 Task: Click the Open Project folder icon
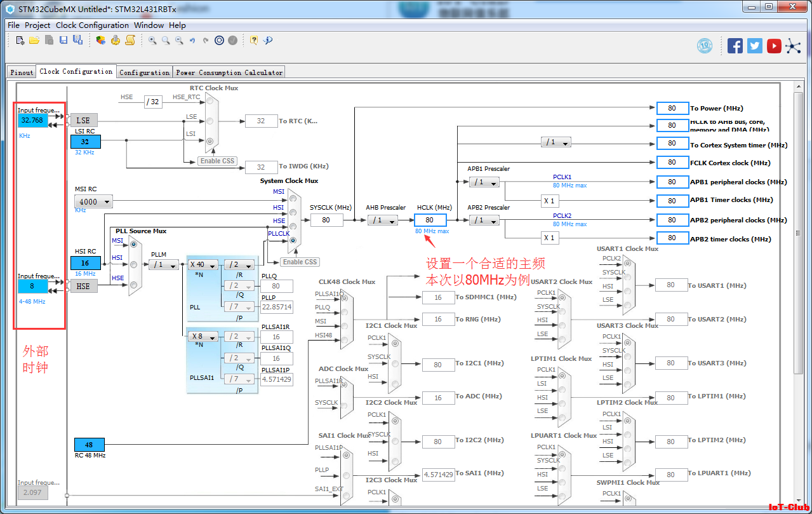[34, 40]
